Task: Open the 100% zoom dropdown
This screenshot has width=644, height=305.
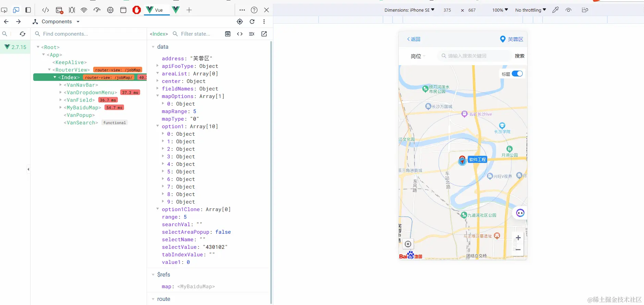Action: click(500, 10)
